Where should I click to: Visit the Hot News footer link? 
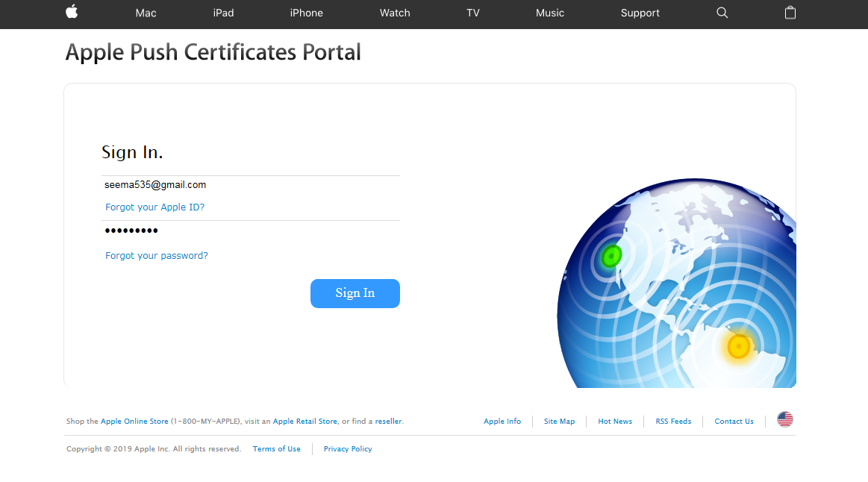point(615,421)
